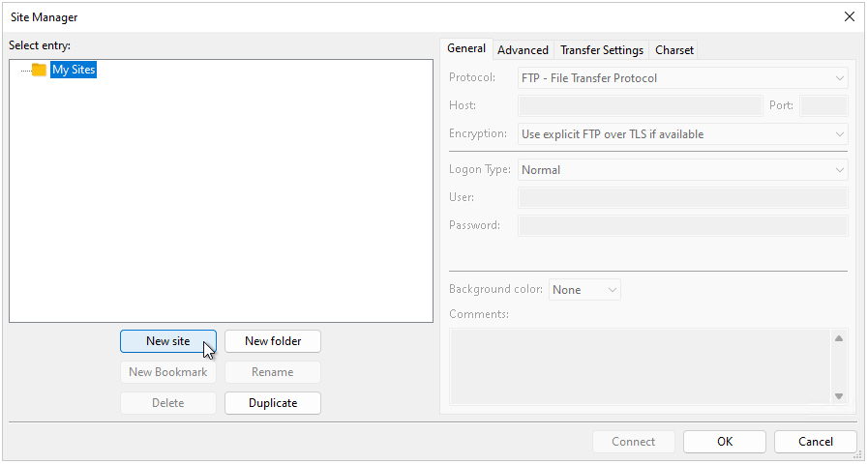Click the Delete button

coord(168,403)
